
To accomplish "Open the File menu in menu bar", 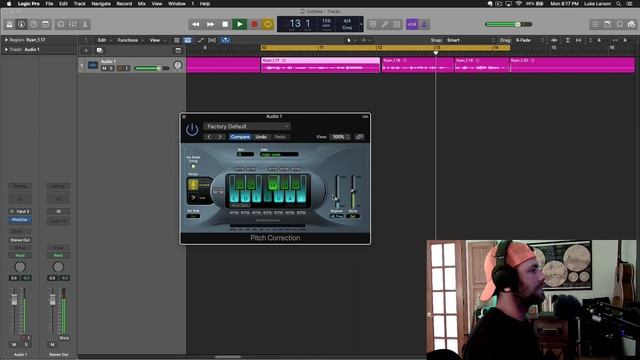I will (x=49, y=4).
